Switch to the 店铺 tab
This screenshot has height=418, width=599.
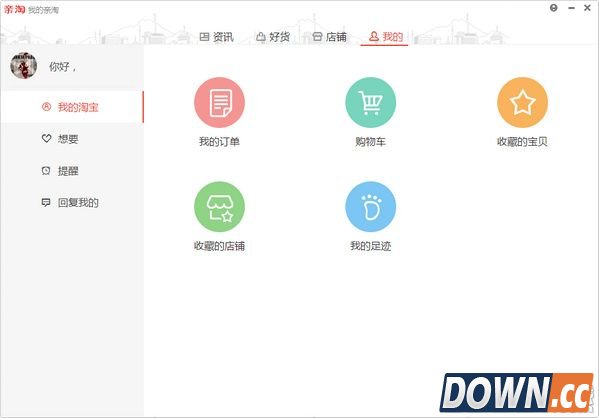pyautogui.click(x=329, y=37)
